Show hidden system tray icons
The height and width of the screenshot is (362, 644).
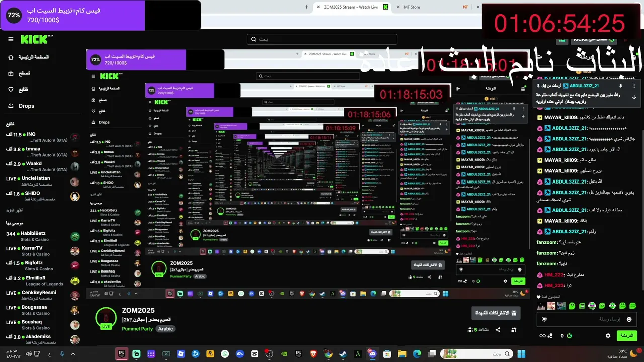[73, 354]
